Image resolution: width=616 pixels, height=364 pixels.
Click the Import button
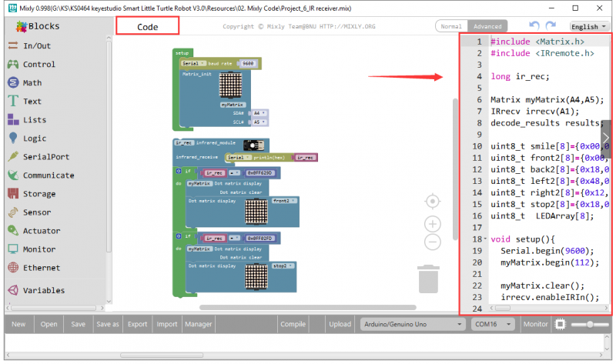167,324
